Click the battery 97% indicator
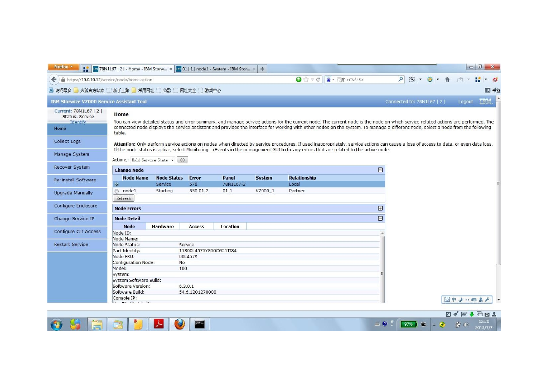The width and height of the screenshot is (554, 392). (408, 324)
